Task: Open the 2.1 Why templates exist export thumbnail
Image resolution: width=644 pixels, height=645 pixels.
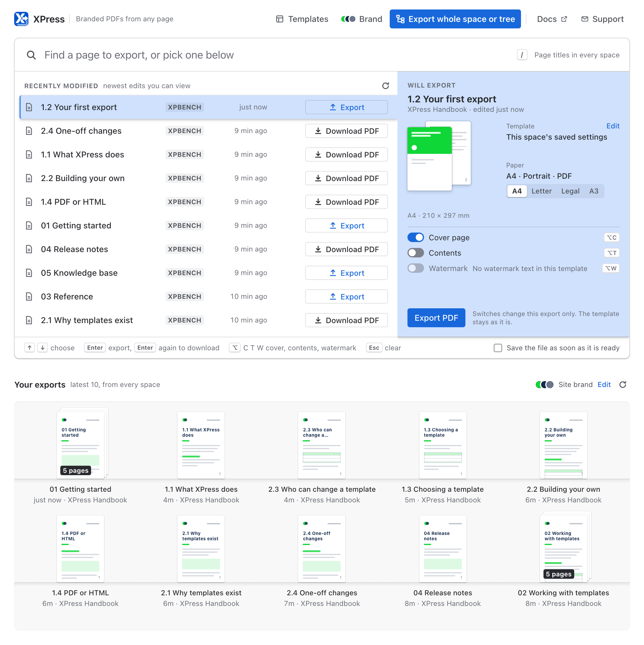Action: click(201, 549)
